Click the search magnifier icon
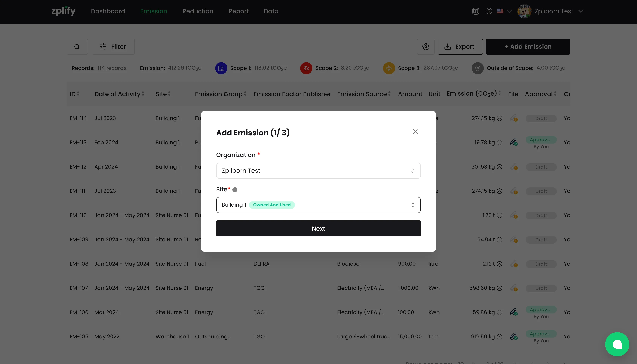 (x=77, y=47)
